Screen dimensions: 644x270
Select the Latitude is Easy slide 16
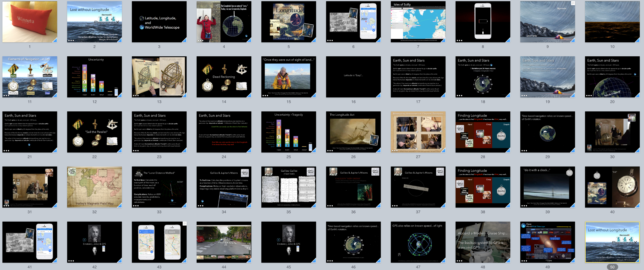[353, 77]
